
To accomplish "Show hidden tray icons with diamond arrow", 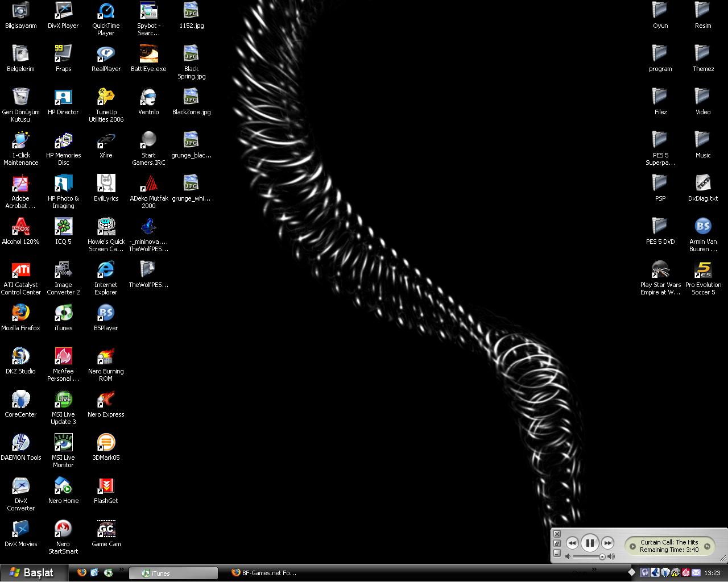I will tap(631, 572).
